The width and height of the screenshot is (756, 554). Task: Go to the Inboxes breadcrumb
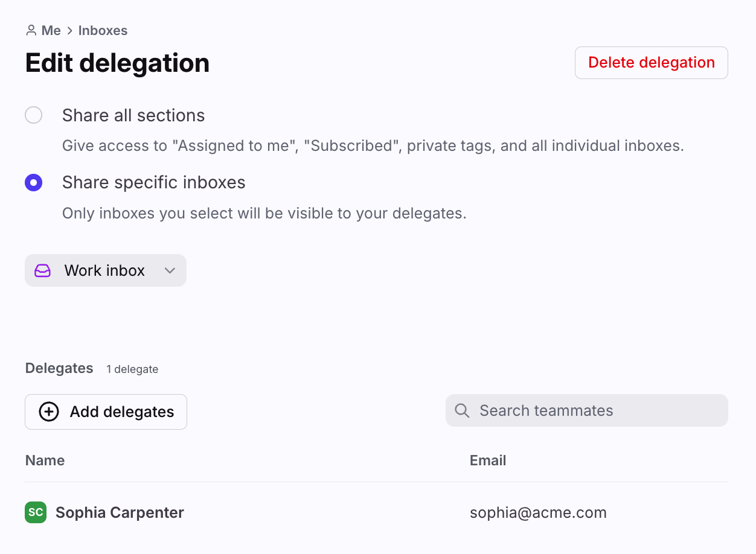tap(103, 30)
